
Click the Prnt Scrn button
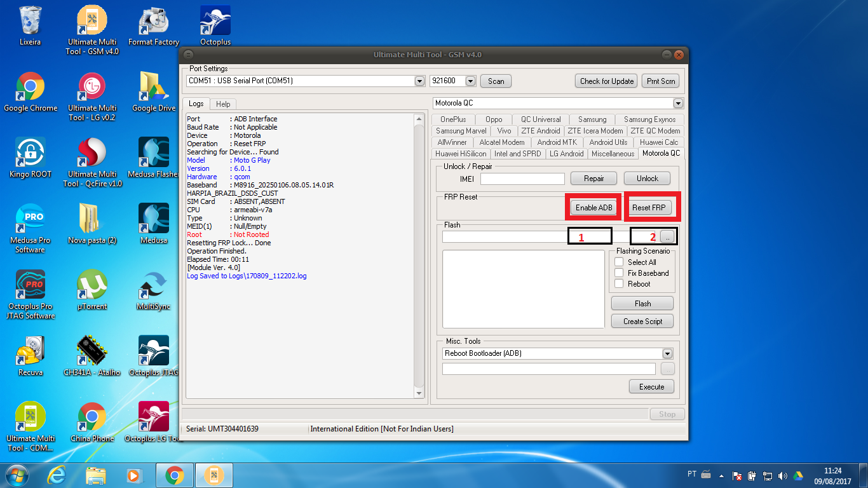point(661,81)
